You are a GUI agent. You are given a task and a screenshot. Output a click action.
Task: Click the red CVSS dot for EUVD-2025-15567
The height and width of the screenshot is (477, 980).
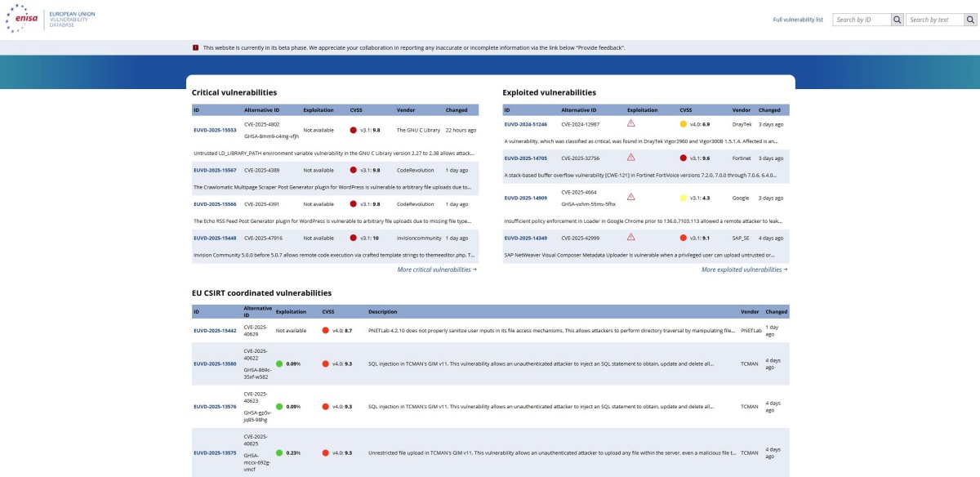[x=354, y=170]
